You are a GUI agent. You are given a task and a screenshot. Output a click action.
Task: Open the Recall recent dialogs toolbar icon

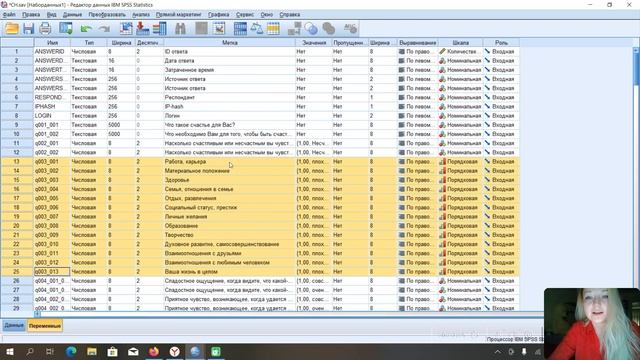66,29
